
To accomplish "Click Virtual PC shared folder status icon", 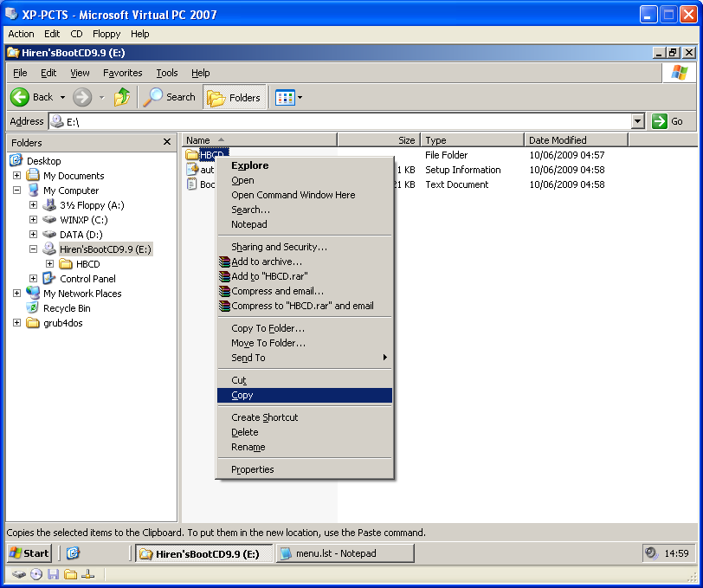I will [70, 574].
